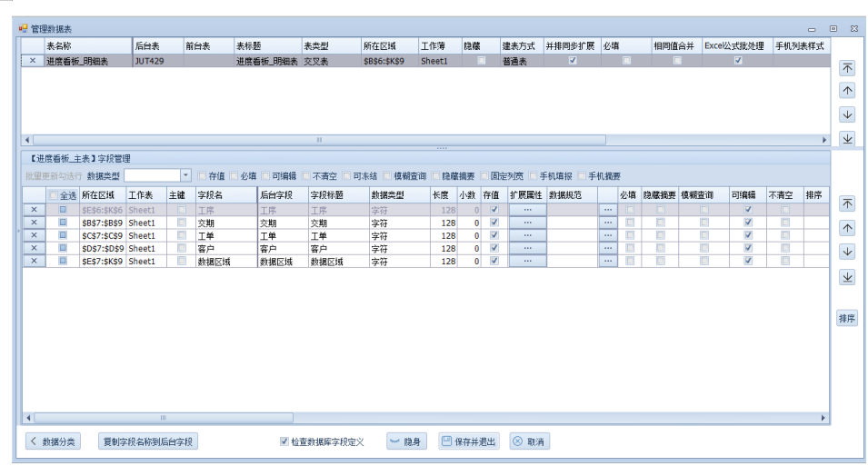Delete the 交期 field row
The height and width of the screenshot is (466, 868).
34,223
